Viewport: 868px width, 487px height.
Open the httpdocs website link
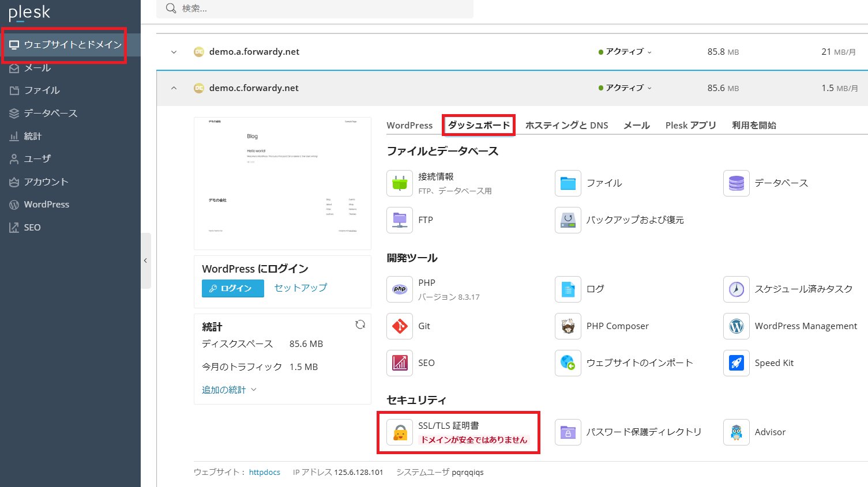tap(265, 473)
